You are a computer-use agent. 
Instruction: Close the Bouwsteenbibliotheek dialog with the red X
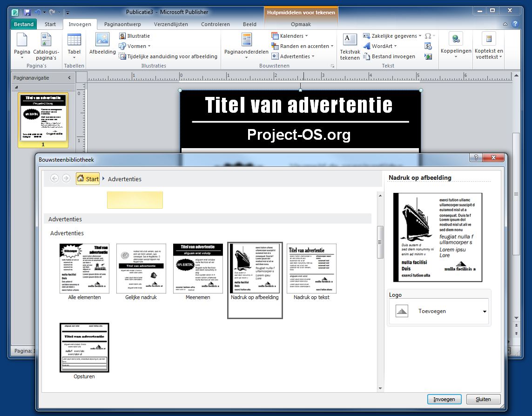[x=493, y=157]
